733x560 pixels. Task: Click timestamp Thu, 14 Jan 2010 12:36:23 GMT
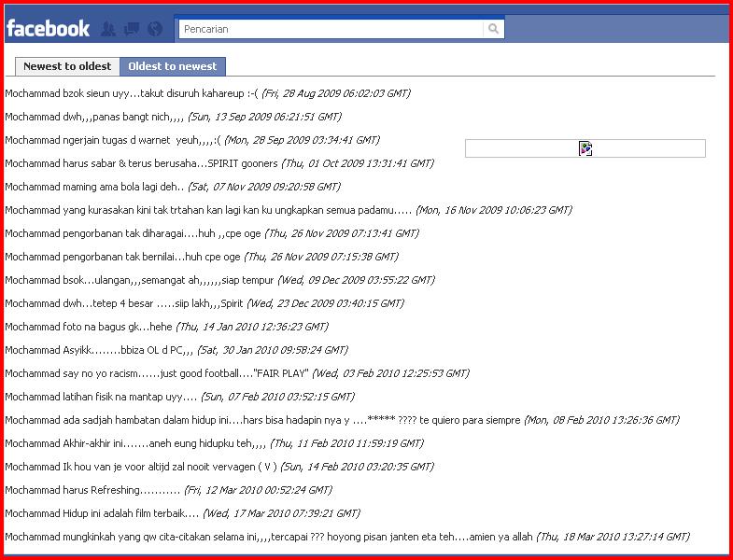click(x=252, y=327)
